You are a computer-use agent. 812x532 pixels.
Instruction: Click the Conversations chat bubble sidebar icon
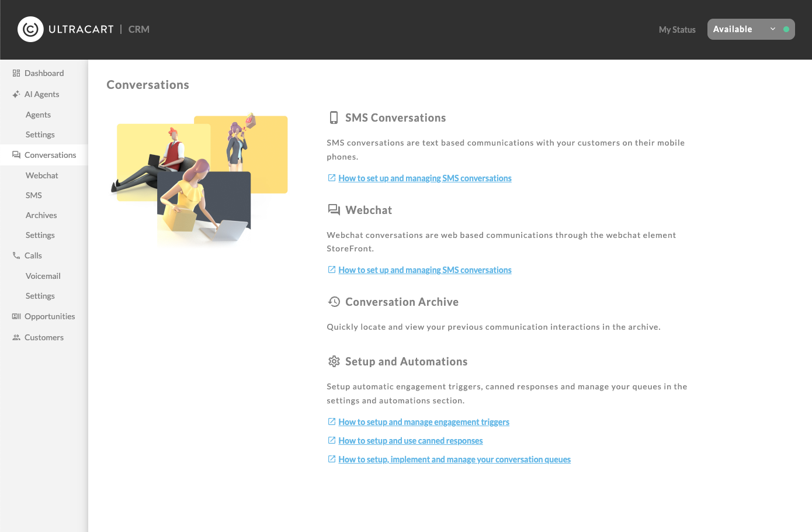click(x=16, y=155)
